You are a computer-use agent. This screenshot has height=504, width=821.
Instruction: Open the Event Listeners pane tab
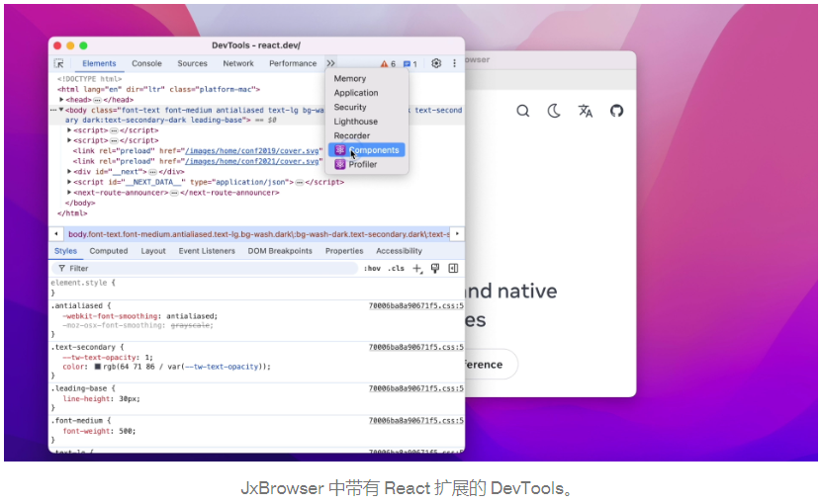(x=207, y=251)
